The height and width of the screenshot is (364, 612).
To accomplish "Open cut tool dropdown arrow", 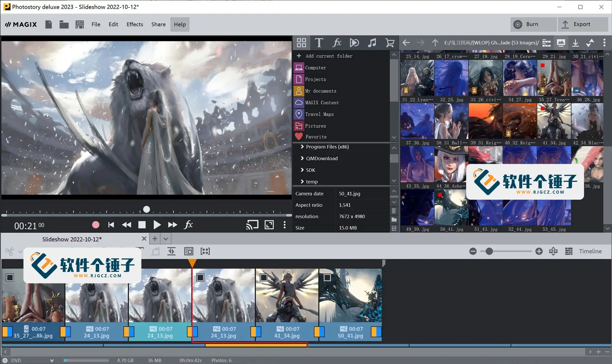I will (20, 252).
